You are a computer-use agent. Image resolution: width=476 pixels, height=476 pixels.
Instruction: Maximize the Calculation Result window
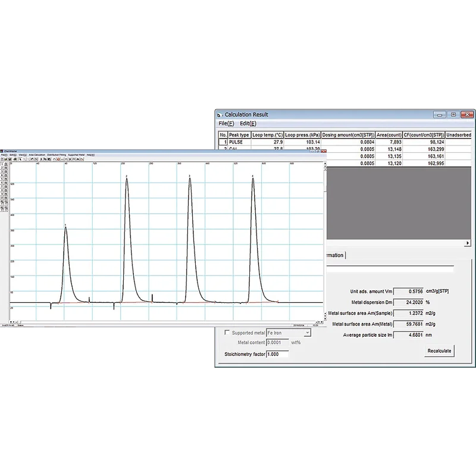pyautogui.click(x=453, y=114)
